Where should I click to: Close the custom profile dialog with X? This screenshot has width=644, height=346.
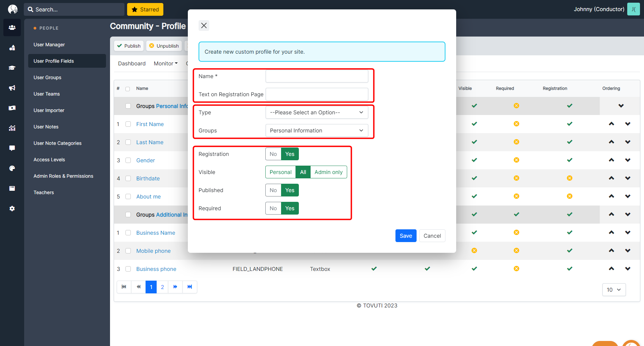tap(204, 25)
